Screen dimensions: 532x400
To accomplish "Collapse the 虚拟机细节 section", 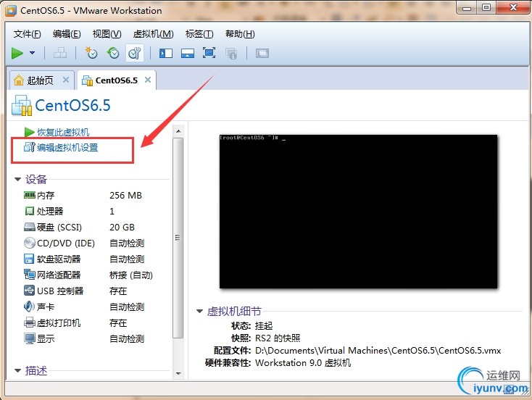I will tap(199, 311).
